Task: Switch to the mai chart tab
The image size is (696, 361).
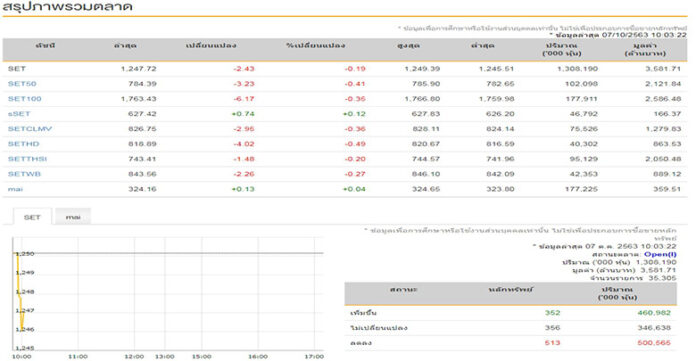Action: pyautogui.click(x=73, y=217)
